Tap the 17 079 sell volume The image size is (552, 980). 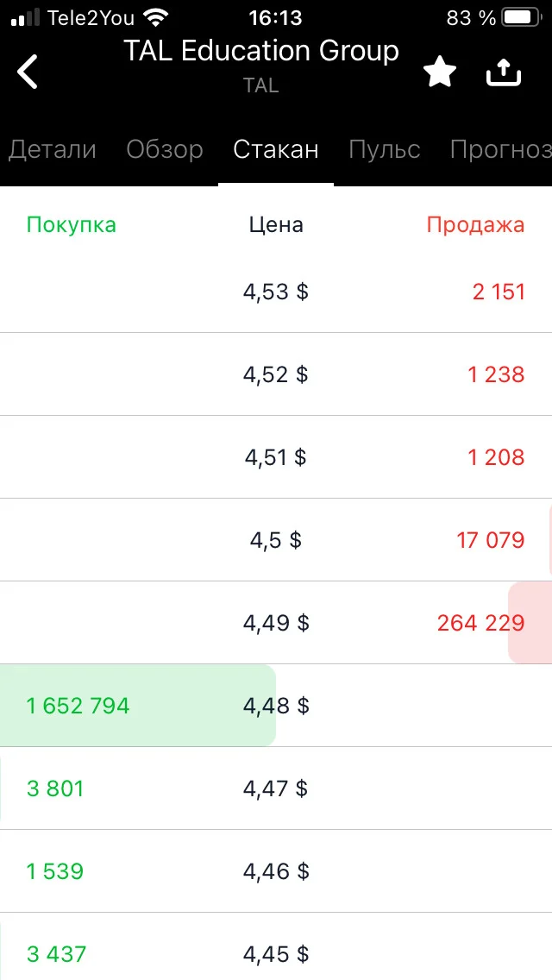coord(491,540)
